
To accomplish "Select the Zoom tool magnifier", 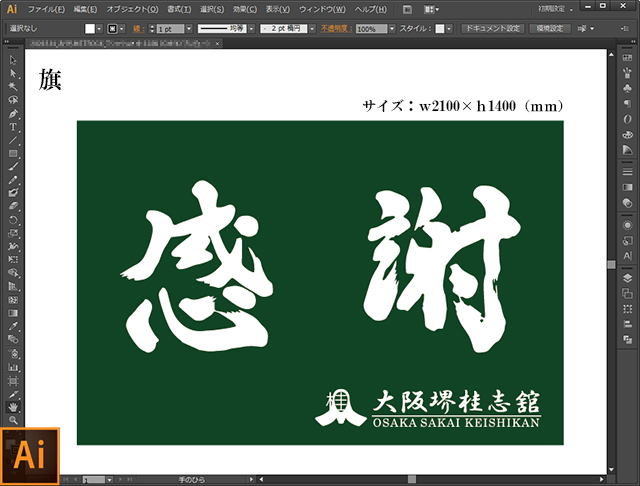I will (14, 420).
